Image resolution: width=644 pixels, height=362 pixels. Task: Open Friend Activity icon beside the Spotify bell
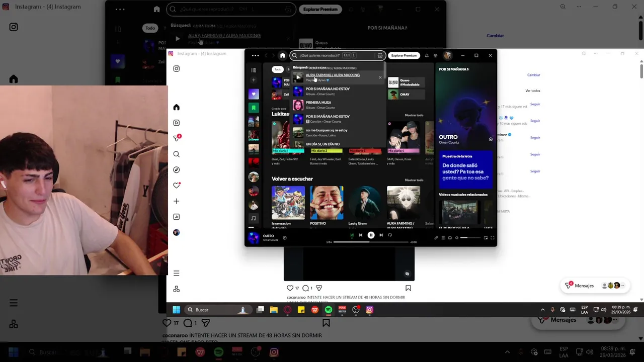(435, 55)
